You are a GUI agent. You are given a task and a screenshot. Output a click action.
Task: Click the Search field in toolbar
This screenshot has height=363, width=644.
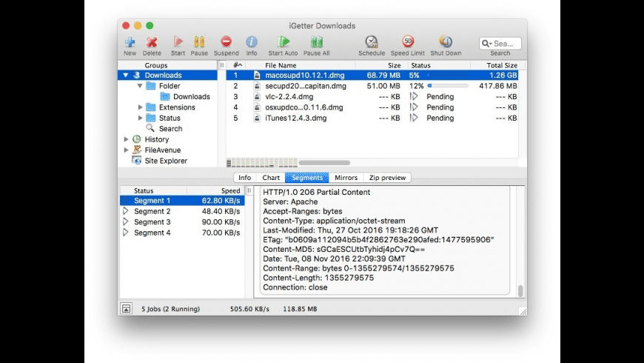tap(503, 44)
